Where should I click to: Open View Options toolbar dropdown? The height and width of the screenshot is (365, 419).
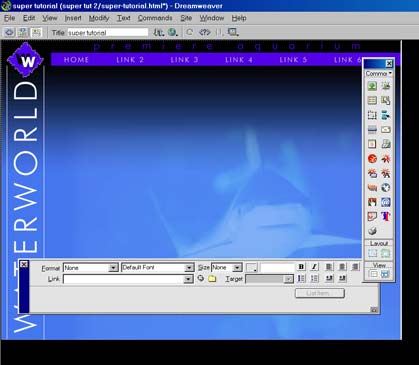coord(233,32)
